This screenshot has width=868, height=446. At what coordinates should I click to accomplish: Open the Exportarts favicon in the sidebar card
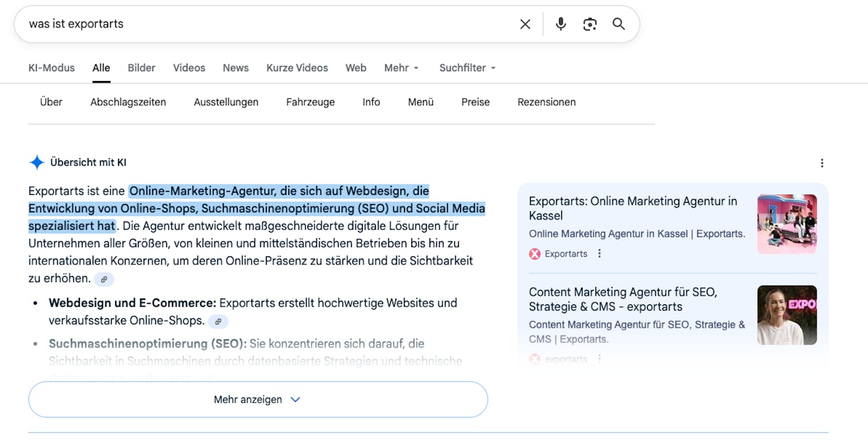pos(534,254)
